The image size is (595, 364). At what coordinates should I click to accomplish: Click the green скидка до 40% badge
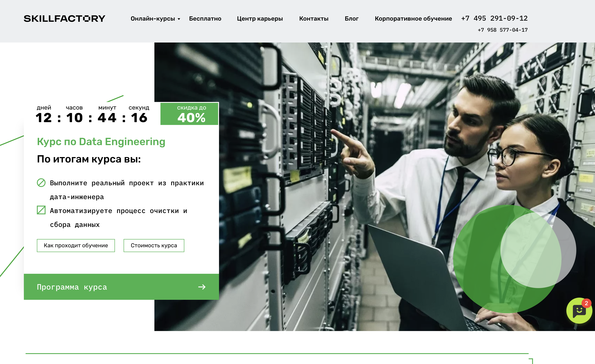tap(190, 114)
